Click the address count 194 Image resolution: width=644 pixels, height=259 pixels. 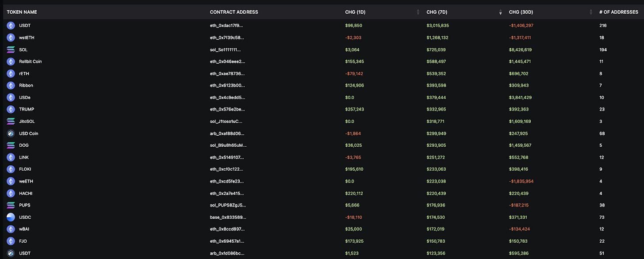point(603,50)
